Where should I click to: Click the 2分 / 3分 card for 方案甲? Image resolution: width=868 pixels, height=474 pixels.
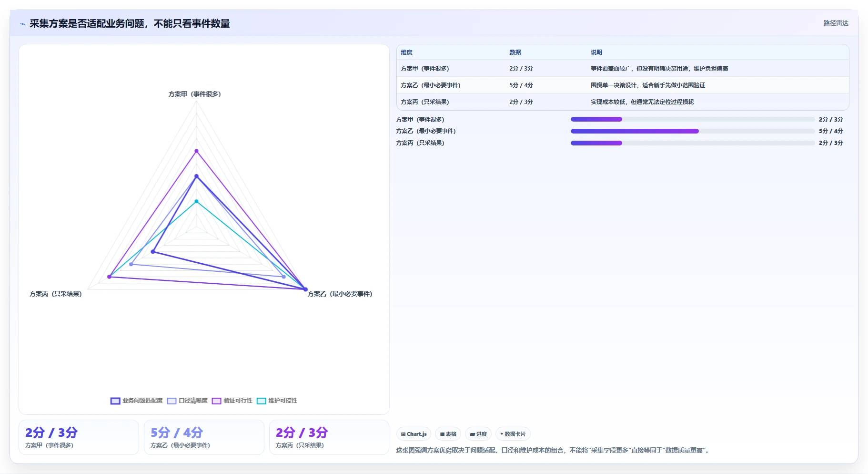[x=79, y=437]
